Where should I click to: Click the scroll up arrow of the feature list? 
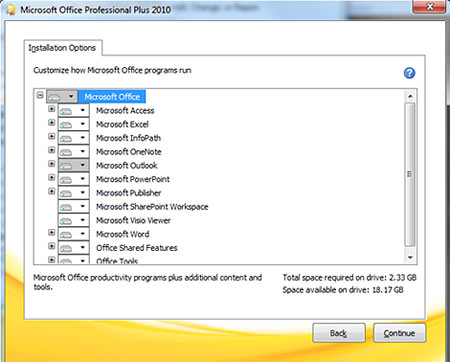[x=410, y=96]
